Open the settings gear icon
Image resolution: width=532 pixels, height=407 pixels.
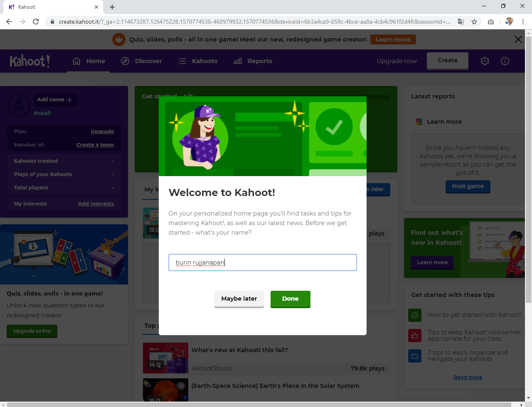[x=485, y=61]
